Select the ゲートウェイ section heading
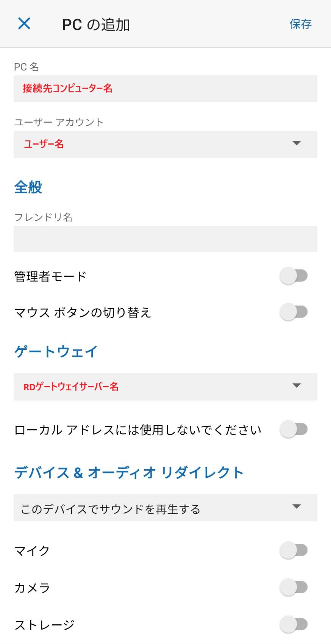 coord(56,351)
